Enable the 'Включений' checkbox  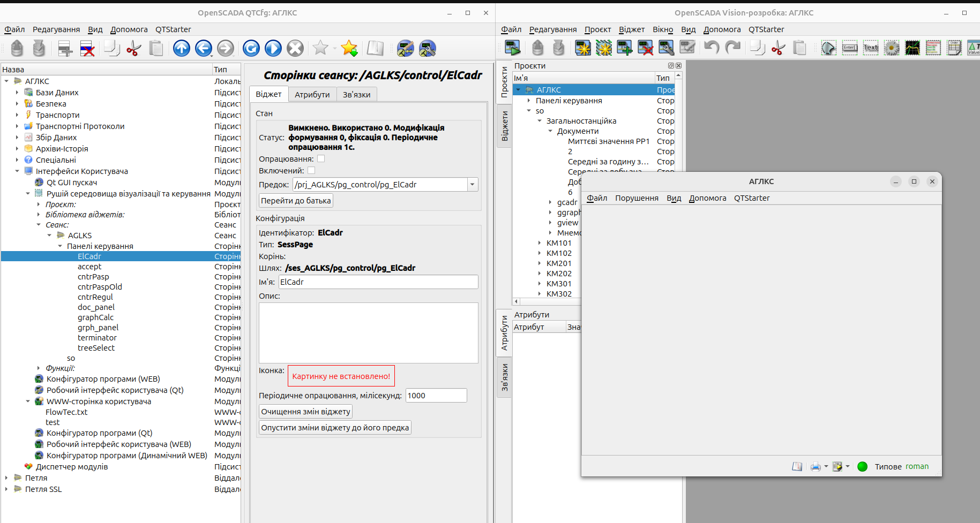click(x=311, y=171)
